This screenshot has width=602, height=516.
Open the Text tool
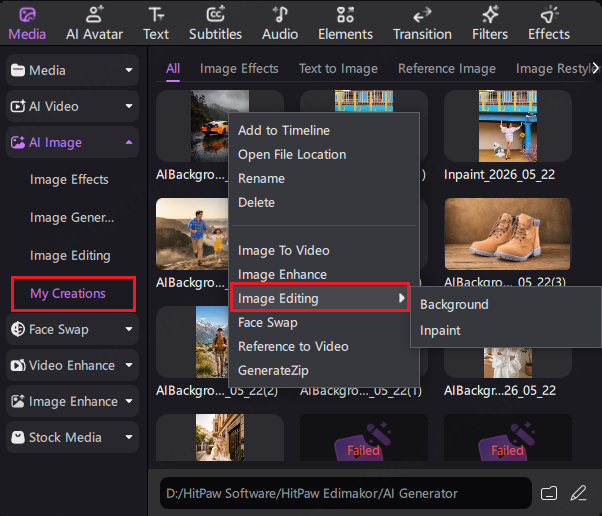click(x=156, y=24)
